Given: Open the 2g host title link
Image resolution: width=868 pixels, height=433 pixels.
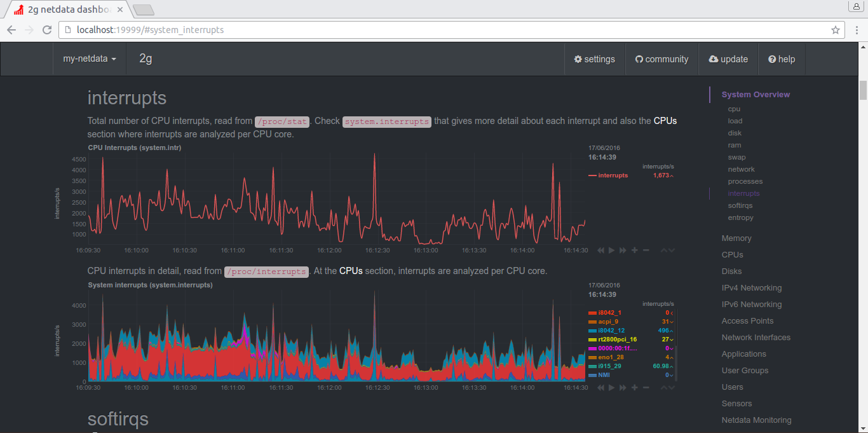Looking at the screenshot, I should (x=146, y=59).
